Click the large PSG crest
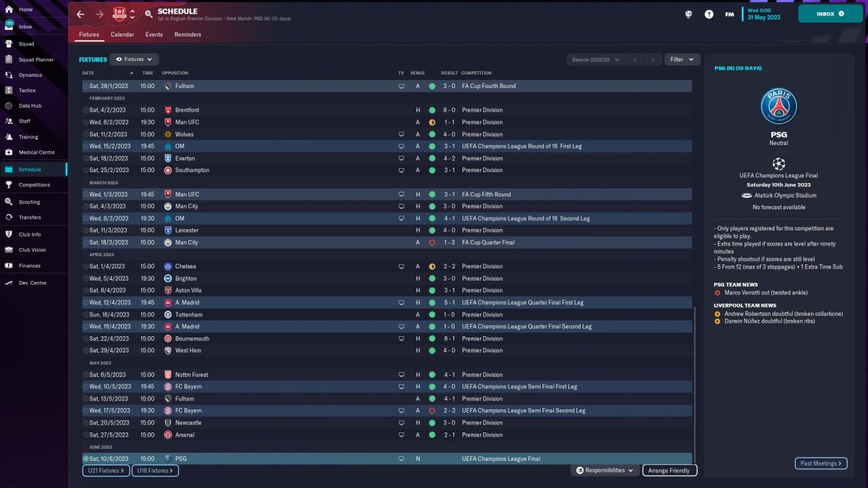868x488 pixels. (x=778, y=105)
